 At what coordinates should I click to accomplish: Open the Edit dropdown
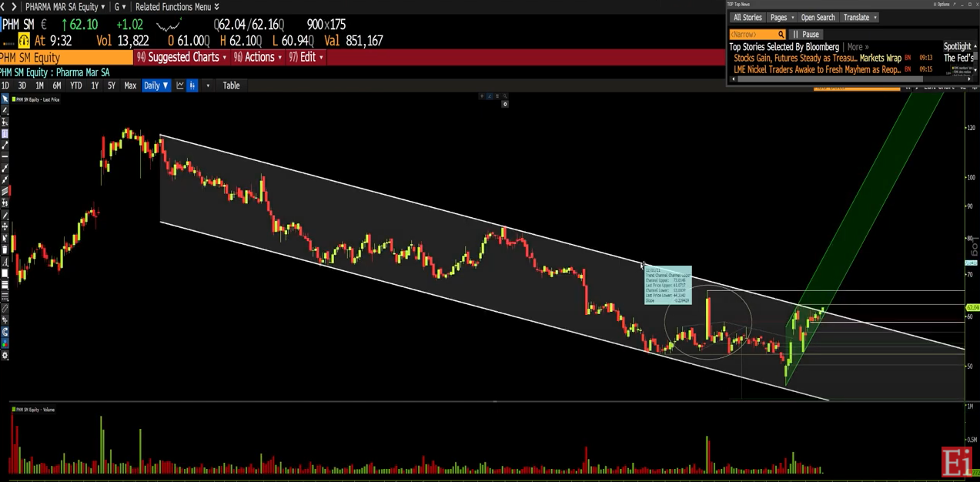(x=306, y=58)
